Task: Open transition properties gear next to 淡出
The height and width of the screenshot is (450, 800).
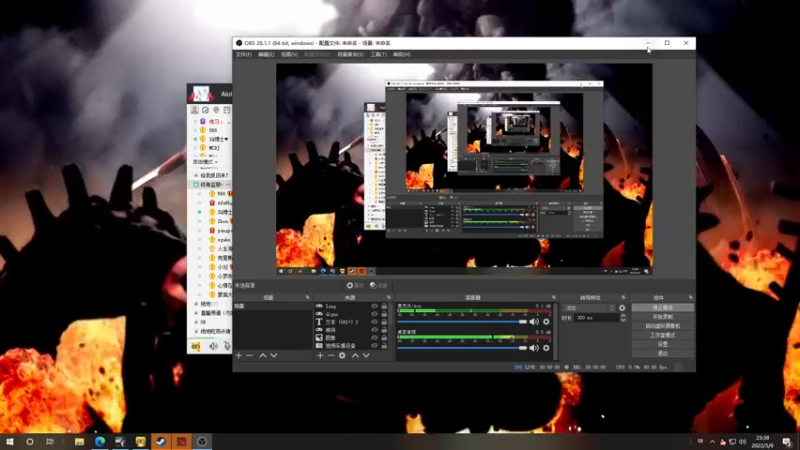Action: click(x=622, y=308)
